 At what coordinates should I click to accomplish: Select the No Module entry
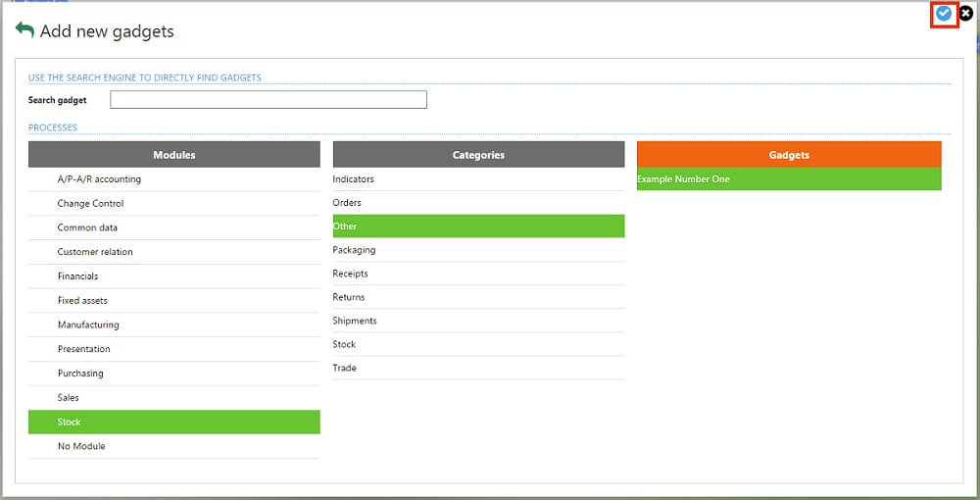[x=81, y=446]
